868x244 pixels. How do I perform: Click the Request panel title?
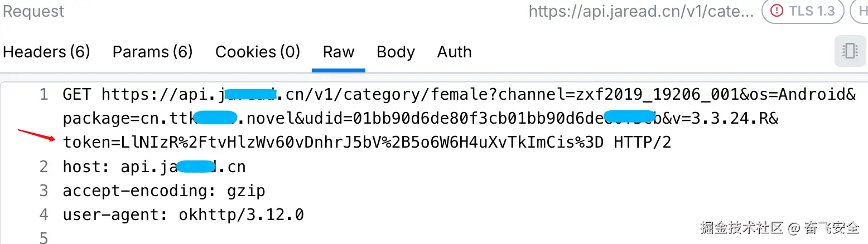point(33,11)
